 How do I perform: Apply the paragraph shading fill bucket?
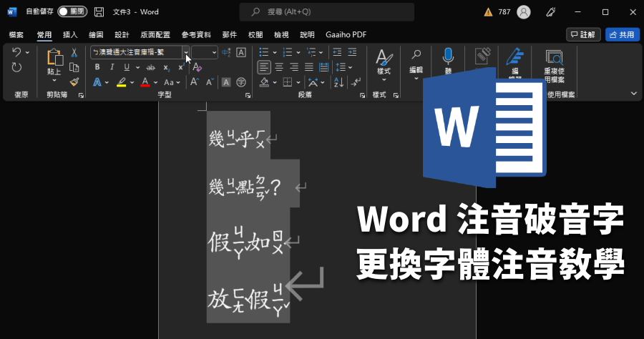[264, 82]
